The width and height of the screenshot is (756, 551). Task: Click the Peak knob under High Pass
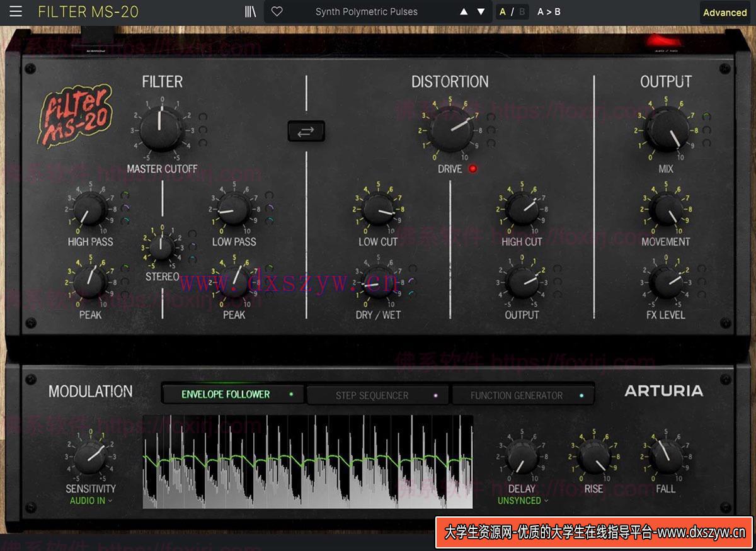pyautogui.click(x=90, y=282)
